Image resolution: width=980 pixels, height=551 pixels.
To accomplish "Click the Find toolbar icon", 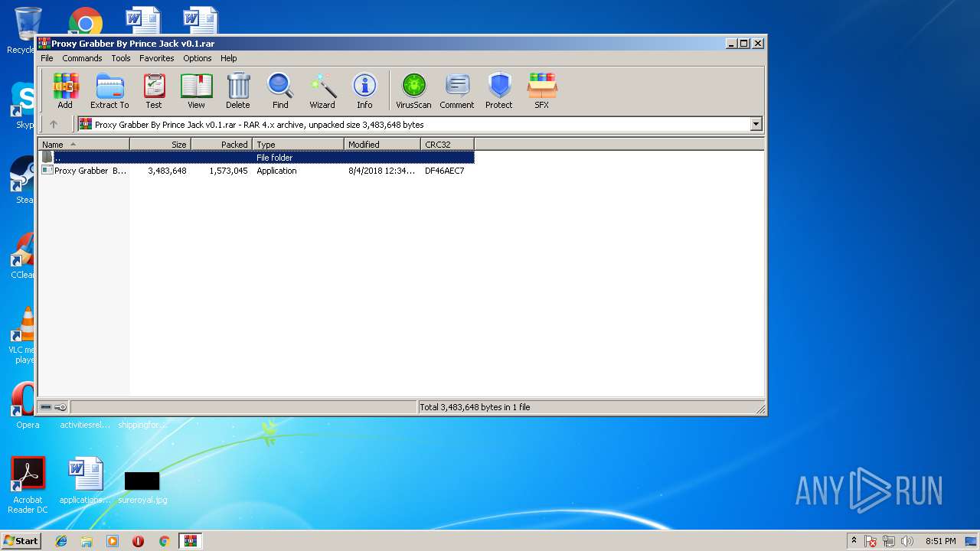I will tap(280, 90).
